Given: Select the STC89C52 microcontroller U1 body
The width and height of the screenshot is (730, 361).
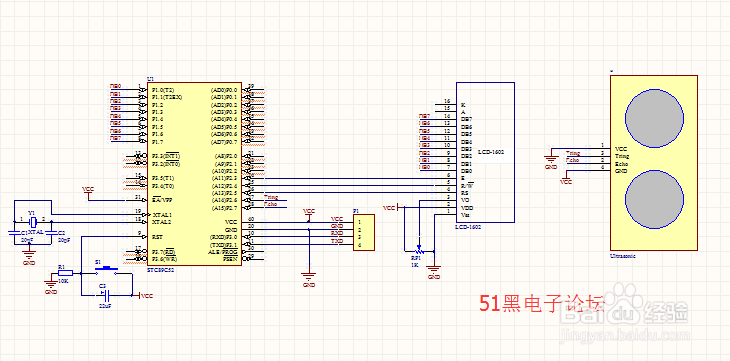Looking at the screenshot, I should click(194, 174).
